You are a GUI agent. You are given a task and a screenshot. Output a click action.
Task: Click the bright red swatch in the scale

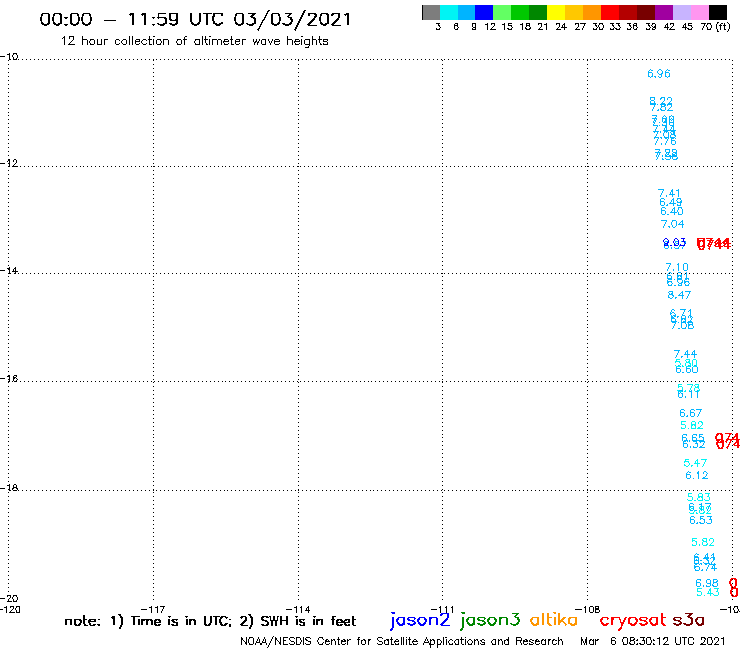pyautogui.click(x=610, y=12)
